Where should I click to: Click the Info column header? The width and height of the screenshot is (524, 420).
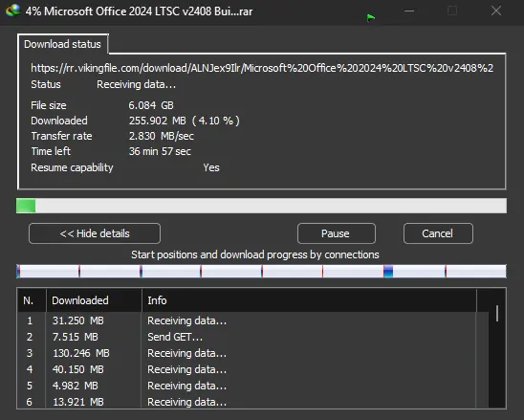click(309, 300)
